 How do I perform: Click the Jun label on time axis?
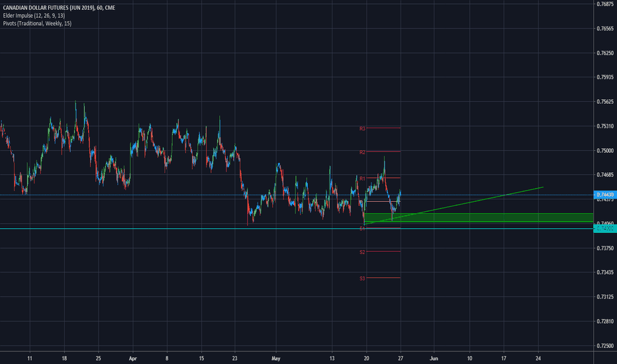click(434, 359)
